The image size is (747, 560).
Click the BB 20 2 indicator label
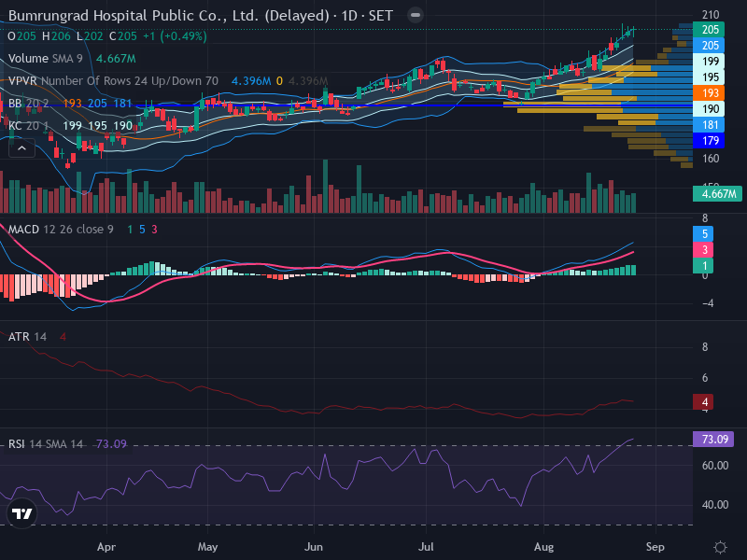[x=29, y=104]
